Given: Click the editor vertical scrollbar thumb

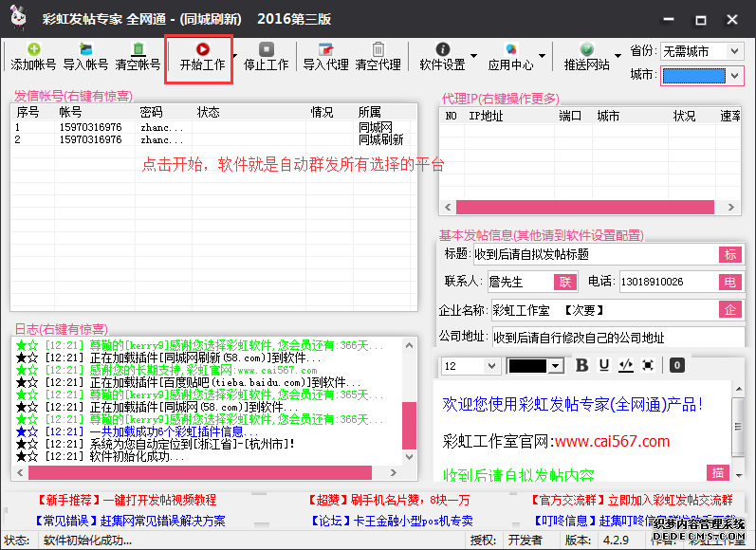Looking at the screenshot, I should tap(738, 427).
